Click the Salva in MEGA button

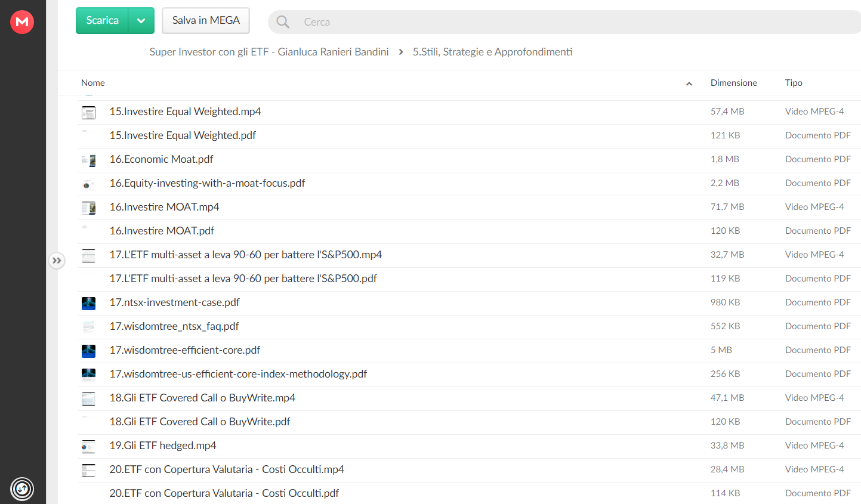[206, 20]
